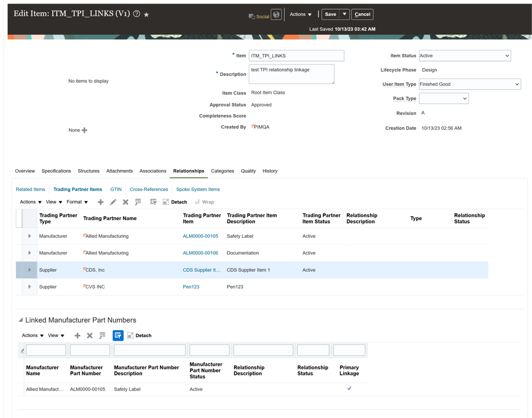Viewport: 532px width, 418px height.
Task: Delete selected trading partner item row
Action: 125,202
